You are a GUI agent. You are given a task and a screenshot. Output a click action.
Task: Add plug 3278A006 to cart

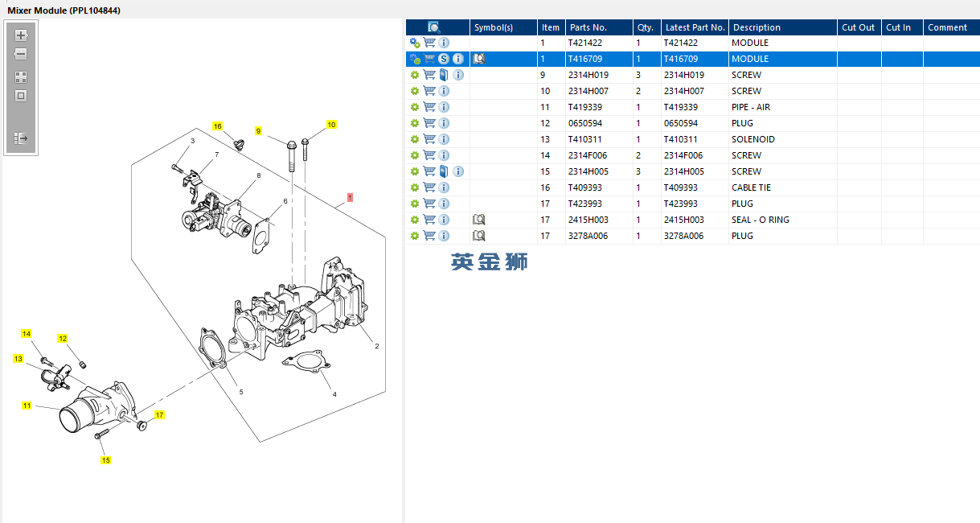pyautogui.click(x=429, y=236)
